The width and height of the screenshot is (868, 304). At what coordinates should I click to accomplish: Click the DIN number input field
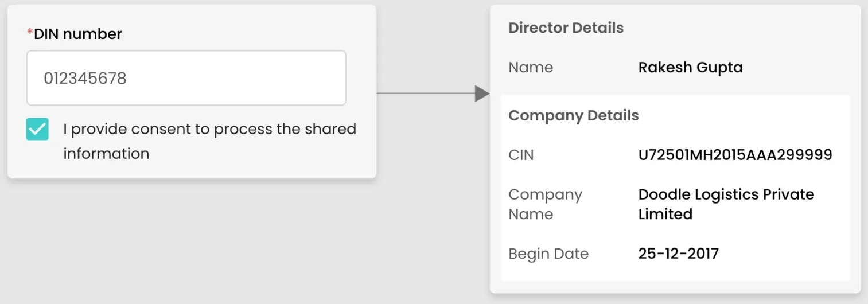pyautogui.click(x=186, y=78)
